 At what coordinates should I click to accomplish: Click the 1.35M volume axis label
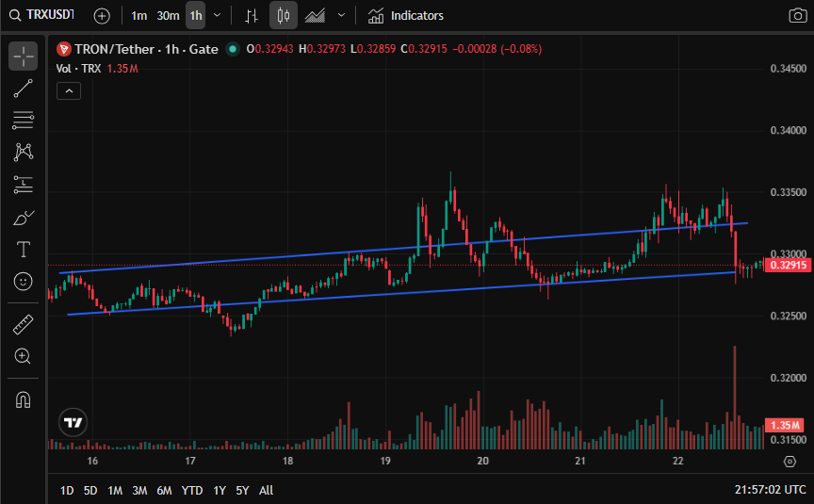(785, 426)
